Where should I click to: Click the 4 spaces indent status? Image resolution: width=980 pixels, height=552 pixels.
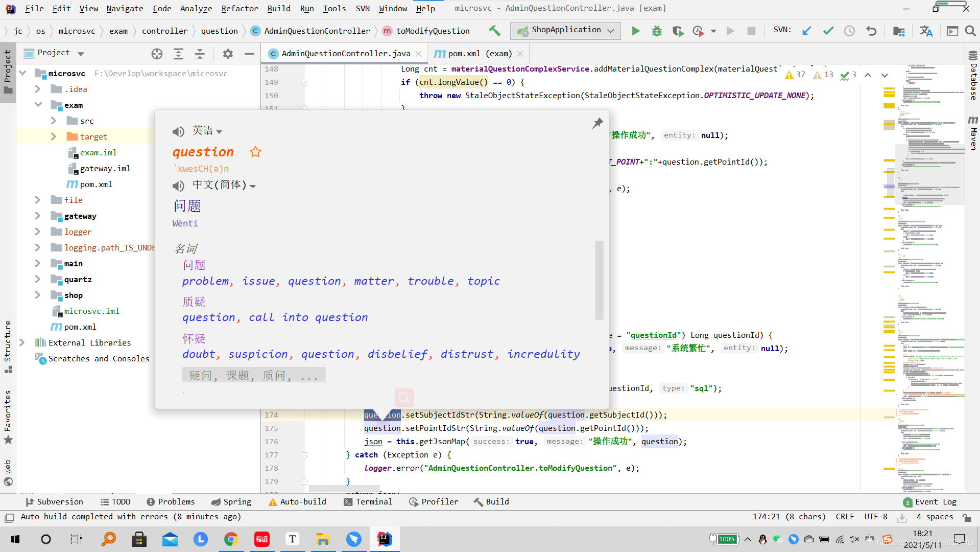[935, 517]
